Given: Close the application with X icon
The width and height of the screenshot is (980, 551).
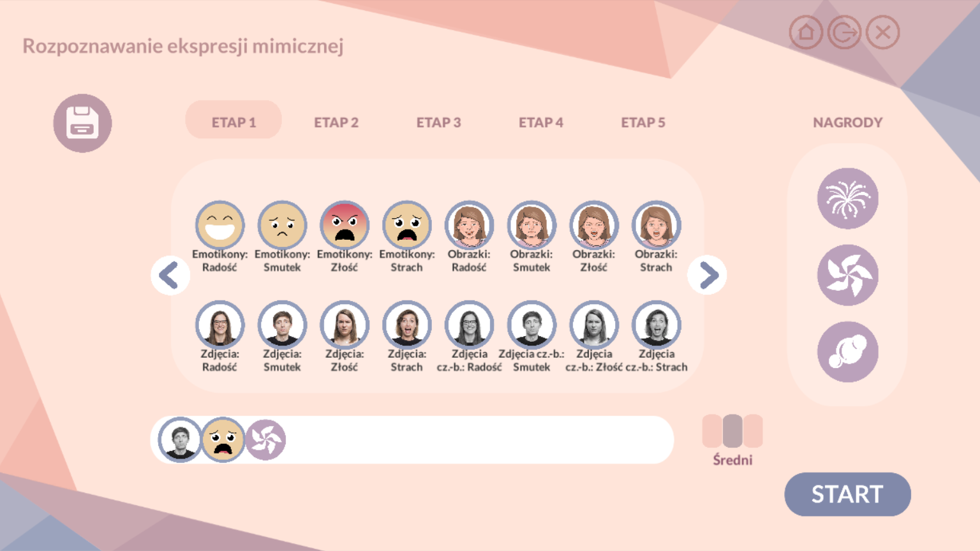Looking at the screenshot, I should [x=883, y=33].
